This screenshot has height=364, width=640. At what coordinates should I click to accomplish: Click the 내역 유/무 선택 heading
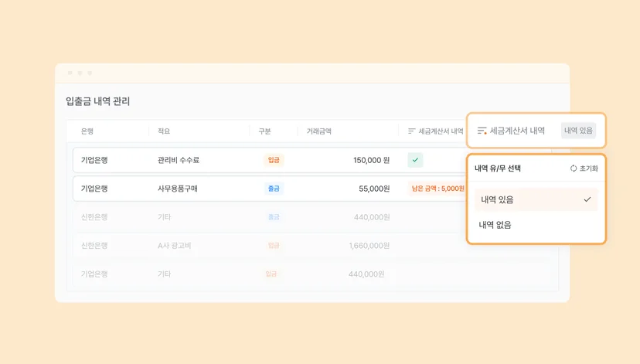[498, 168]
